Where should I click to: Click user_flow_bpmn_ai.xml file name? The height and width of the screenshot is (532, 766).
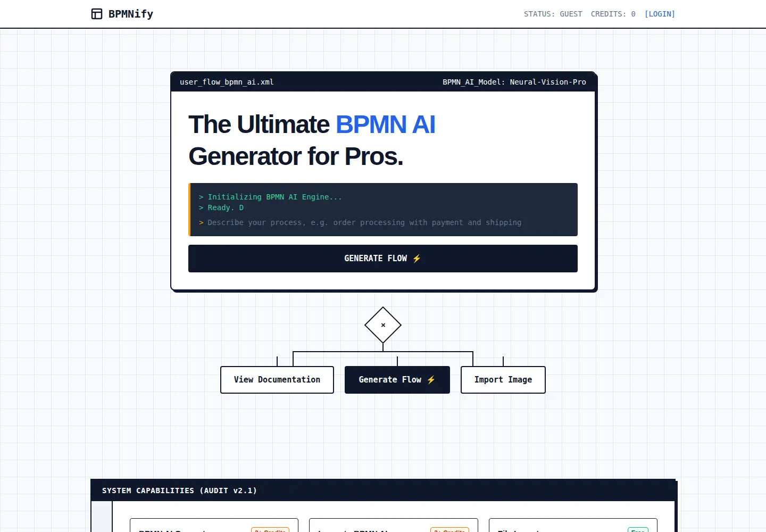227,82
